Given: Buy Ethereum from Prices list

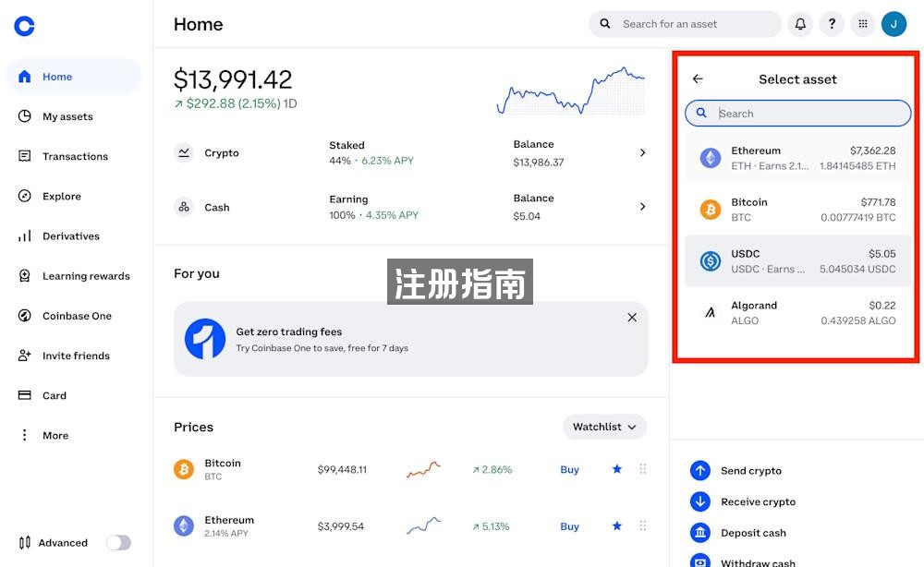Looking at the screenshot, I should point(569,526).
